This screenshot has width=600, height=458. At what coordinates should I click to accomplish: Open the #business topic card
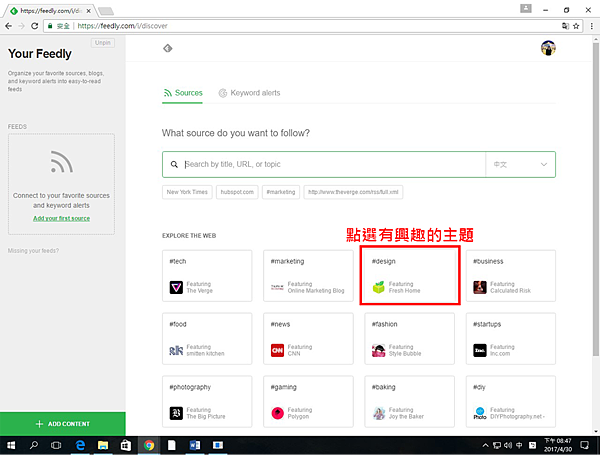tap(511, 276)
